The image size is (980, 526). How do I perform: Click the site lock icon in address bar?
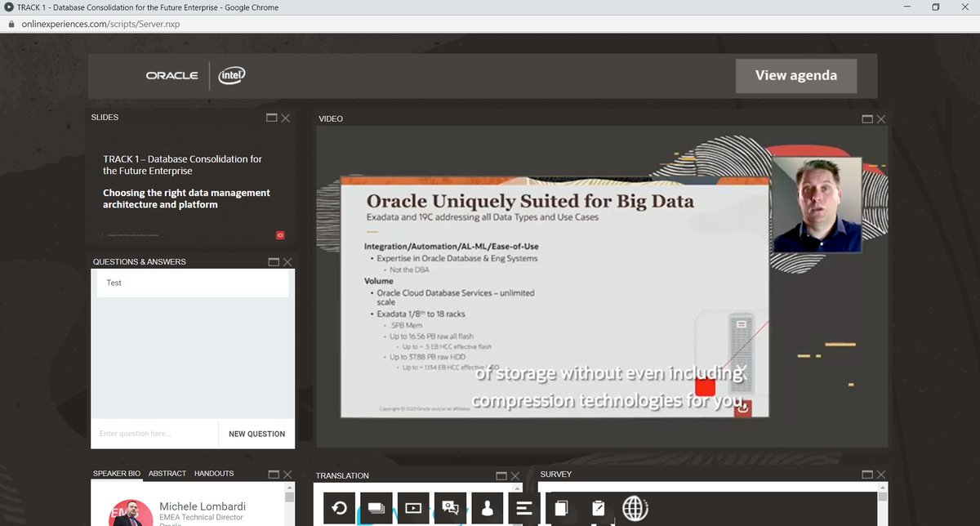point(10,24)
